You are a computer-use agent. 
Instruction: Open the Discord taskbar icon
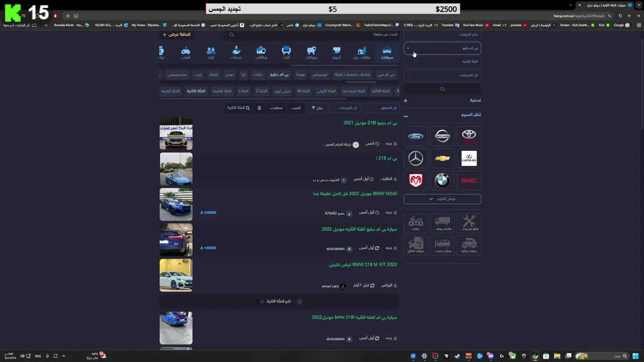point(491,356)
